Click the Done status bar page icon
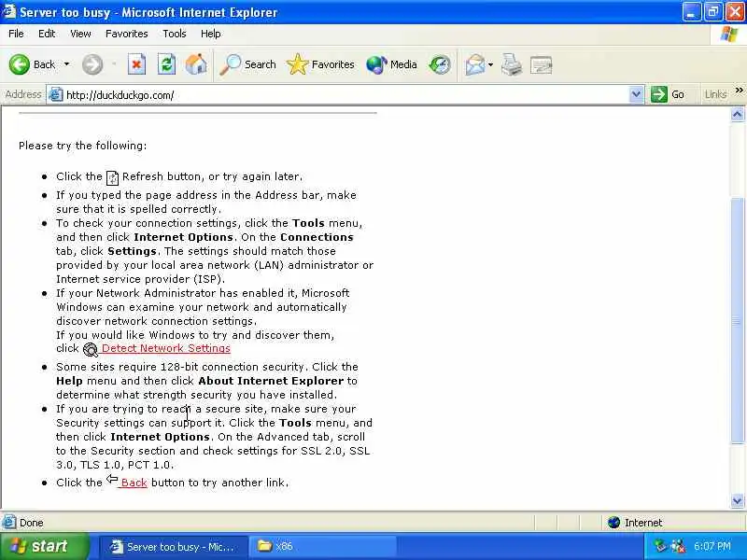 pos(9,523)
